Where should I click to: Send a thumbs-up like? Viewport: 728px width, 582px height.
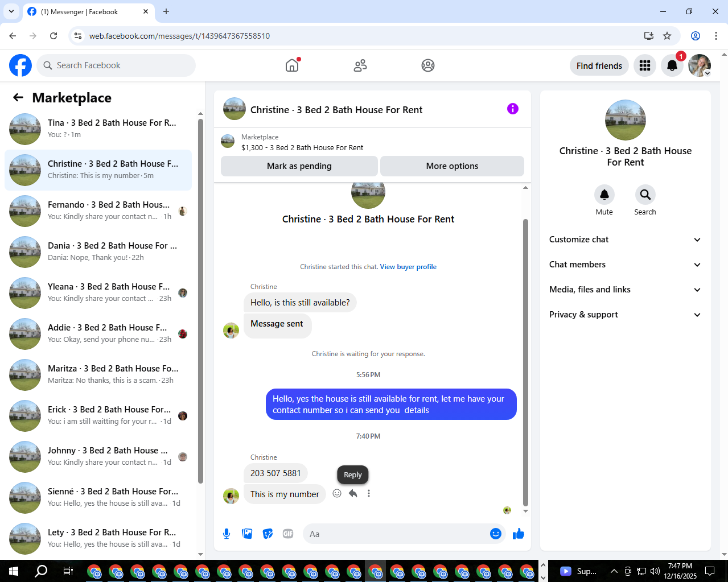point(519,534)
